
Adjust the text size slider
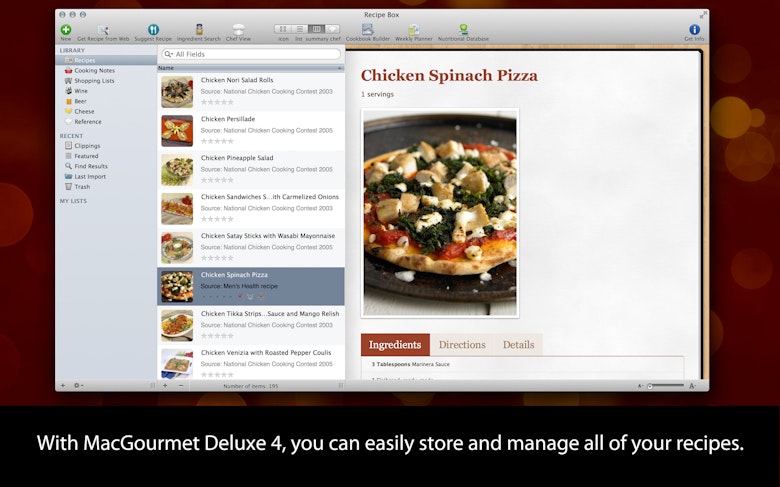pos(666,386)
